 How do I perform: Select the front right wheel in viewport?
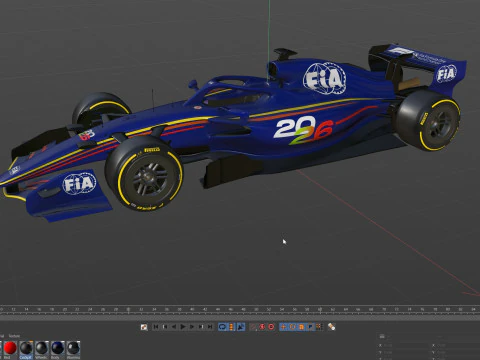(144, 173)
